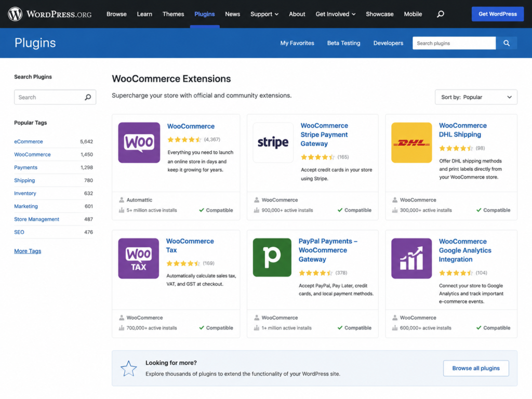The height and width of the screenshot is (399, 532).
Task: Click the Browse all plugins button
Action: click(x=476, y=368)
